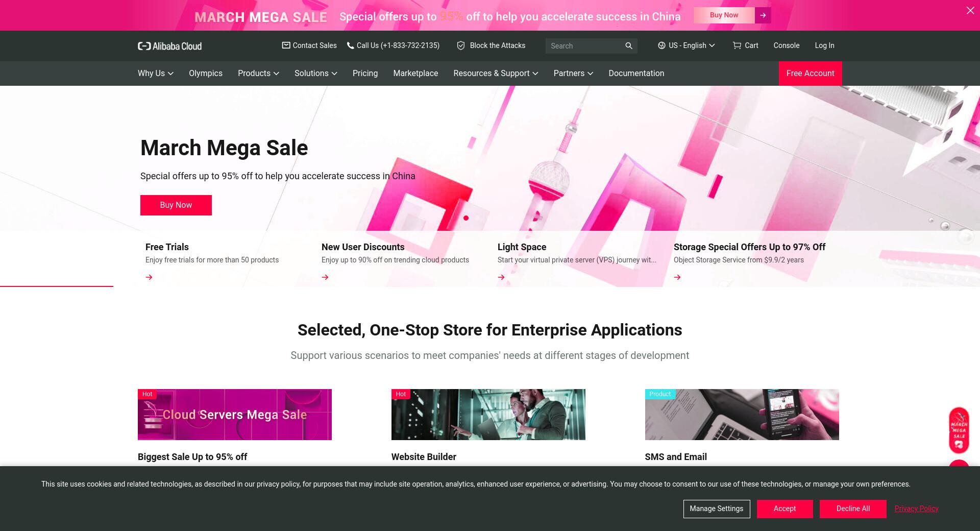Click Contact Sales text link
Image resolution: width=980 pixels, height=531 pixels.
[314, 45]
